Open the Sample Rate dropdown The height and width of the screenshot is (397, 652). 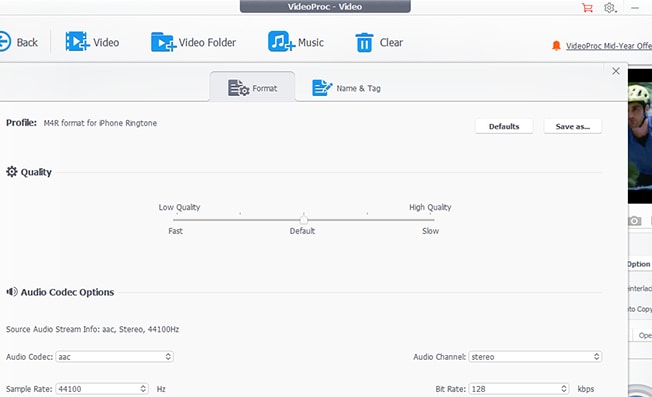click(102, 389)
